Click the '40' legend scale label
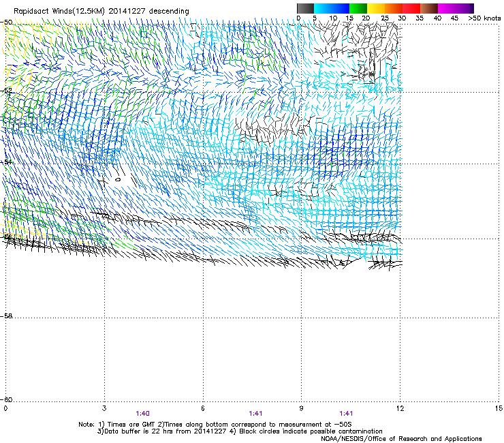The height and width of the screenshot is (443, 504). (437, 18)
